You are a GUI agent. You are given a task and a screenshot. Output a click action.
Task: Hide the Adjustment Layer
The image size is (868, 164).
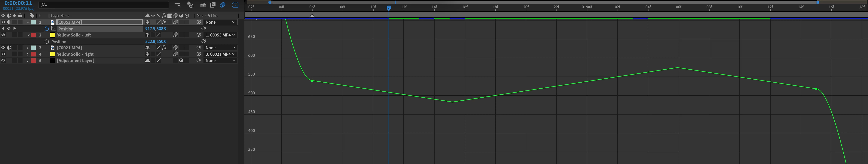3,60
